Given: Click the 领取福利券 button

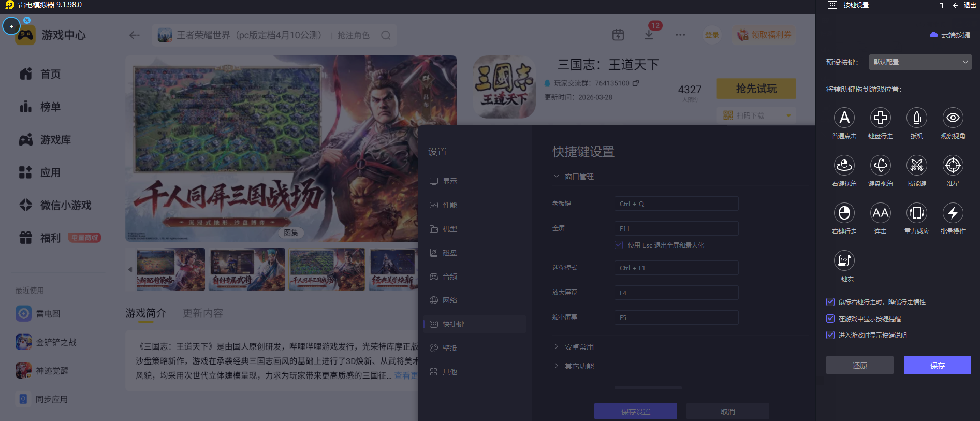Looking at the screenshot, I should 764,35.
